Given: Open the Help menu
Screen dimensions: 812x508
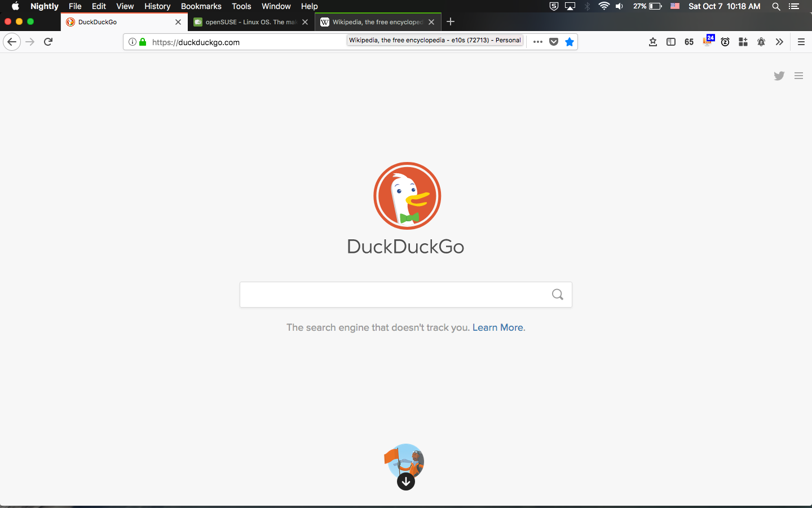Looking at the screenshot, I should point(310,6).
